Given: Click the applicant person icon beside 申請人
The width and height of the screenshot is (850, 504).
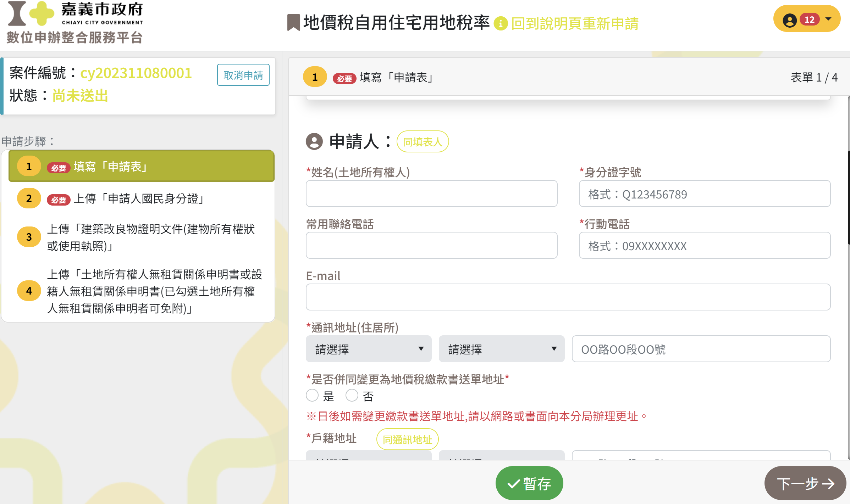Looking at the screenshot, I should click(x=314, y=141).
